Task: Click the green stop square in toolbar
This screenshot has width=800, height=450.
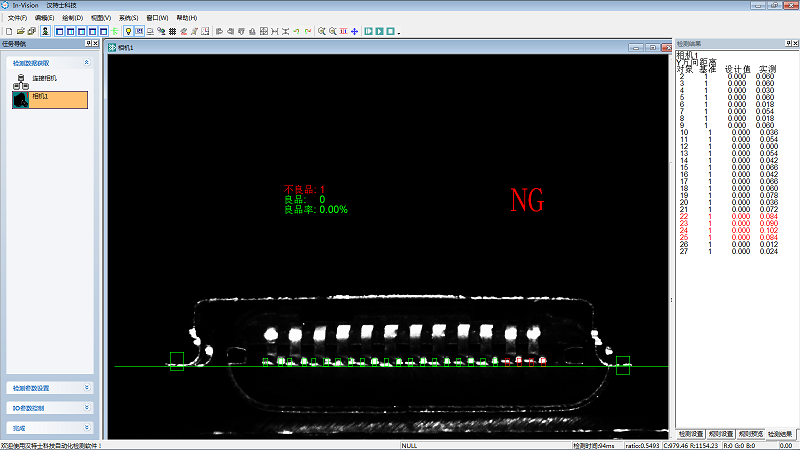Action: pos(390,31)
